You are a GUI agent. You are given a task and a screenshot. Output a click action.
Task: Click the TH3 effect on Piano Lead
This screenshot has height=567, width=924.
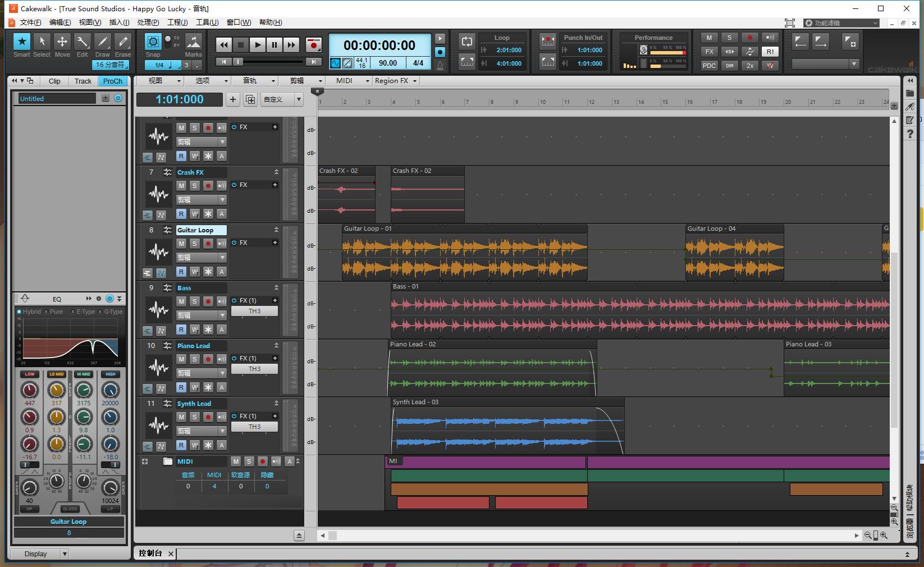tap(254, 369)
